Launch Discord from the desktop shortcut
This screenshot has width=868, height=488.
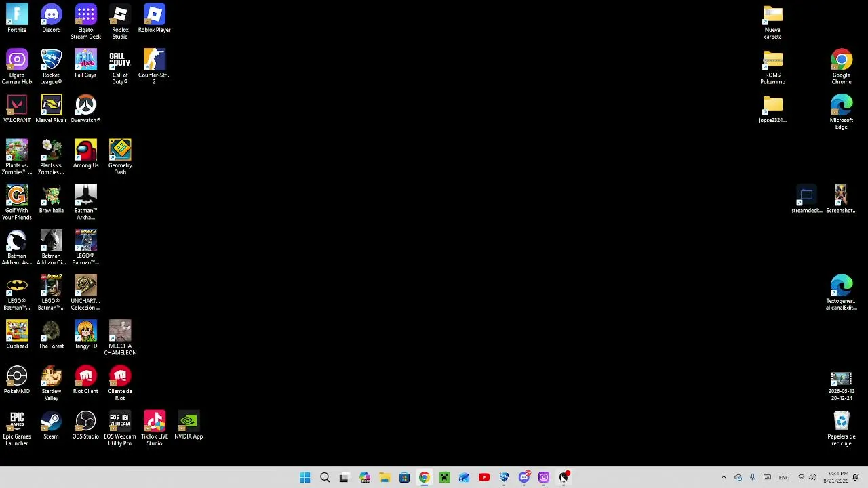pos(51,18)
